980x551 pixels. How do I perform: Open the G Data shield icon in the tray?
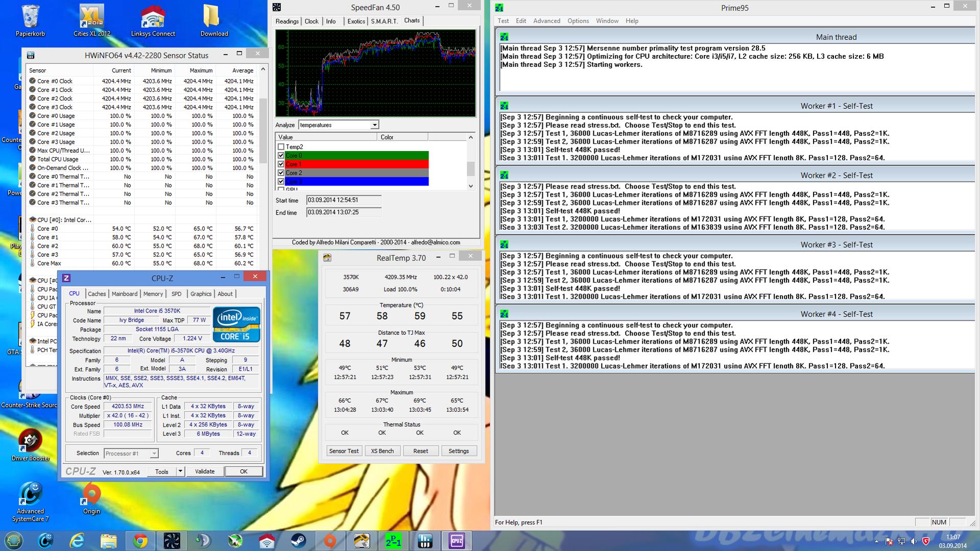pos(926,541)
